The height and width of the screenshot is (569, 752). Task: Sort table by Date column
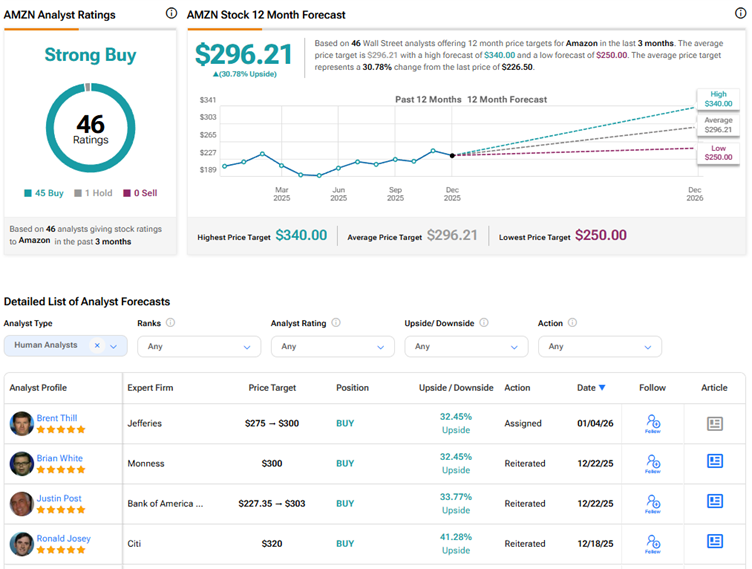point(590,388)
